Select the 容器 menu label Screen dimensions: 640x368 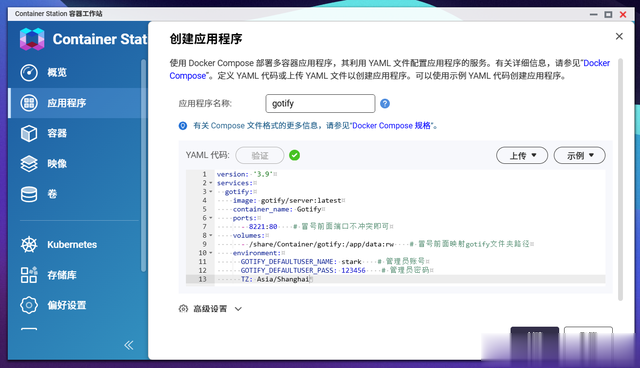[57, 133]
